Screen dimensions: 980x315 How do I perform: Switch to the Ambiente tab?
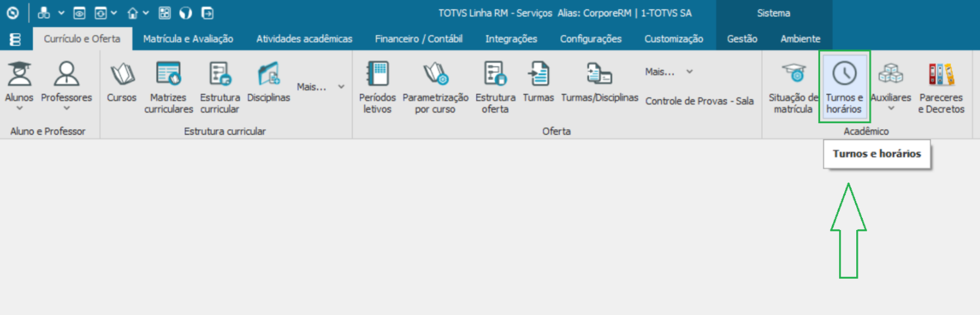(800, 39)
